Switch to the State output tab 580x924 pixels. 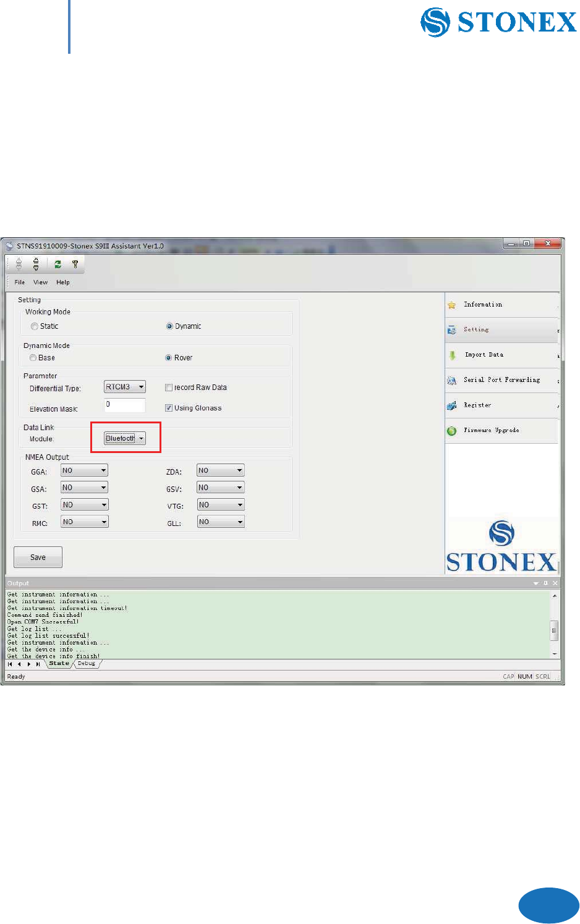pos(59,663)
